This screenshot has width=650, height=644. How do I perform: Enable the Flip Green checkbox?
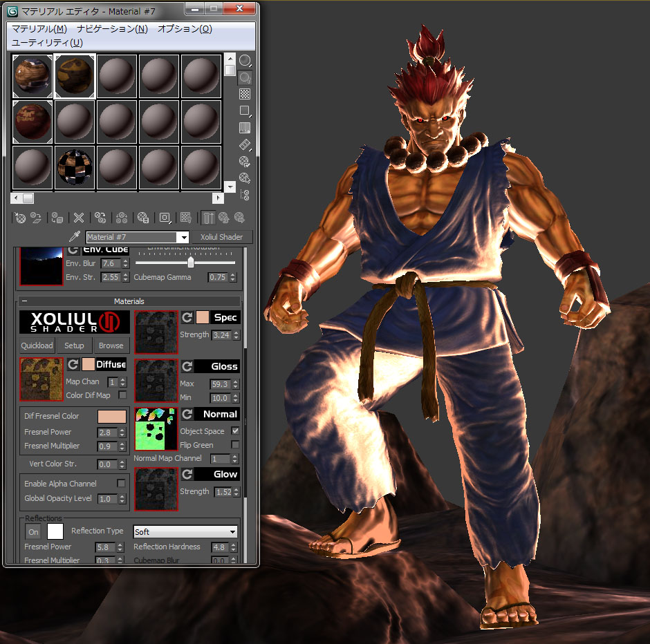[235, 444]
